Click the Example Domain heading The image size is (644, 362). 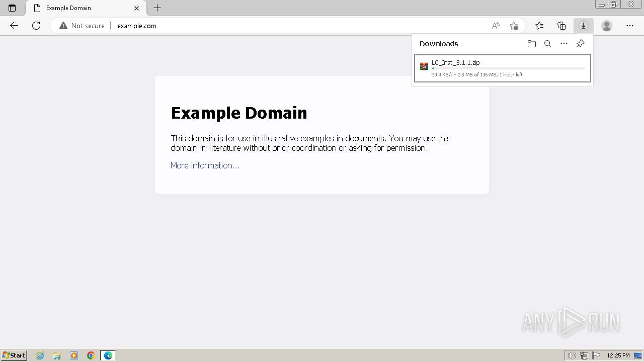pyautogui.click(x=239, y=113)
